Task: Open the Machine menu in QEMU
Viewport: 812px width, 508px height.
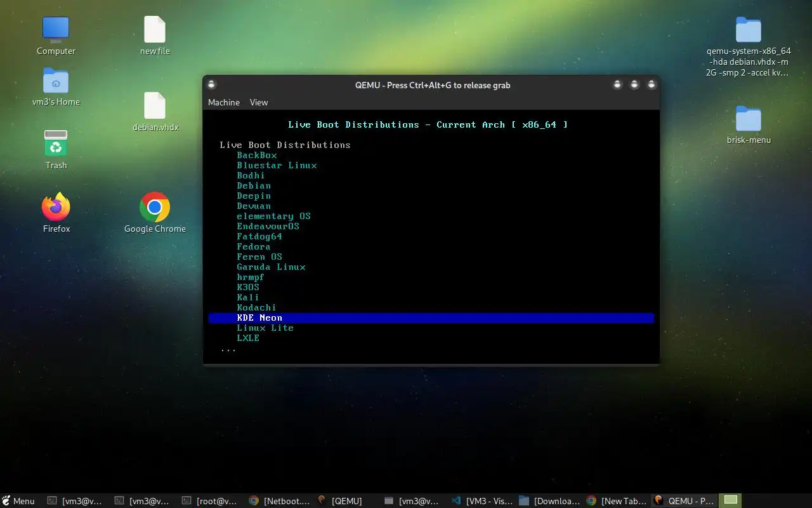Action: 224,102
